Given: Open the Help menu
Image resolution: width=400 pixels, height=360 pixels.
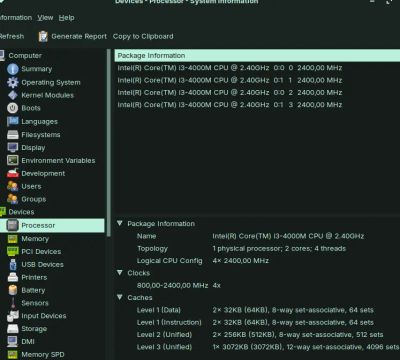Looking at the screenshot, I should pyautogui.click(x=66, y=18).
